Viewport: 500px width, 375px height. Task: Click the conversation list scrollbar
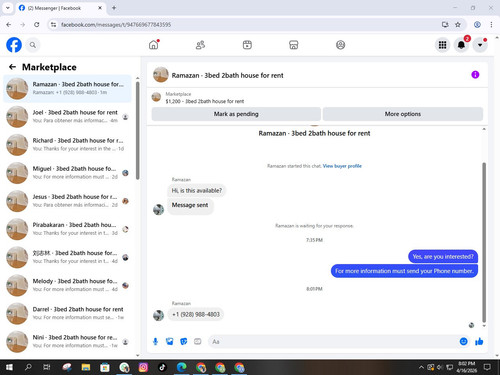tap(138, 130)
